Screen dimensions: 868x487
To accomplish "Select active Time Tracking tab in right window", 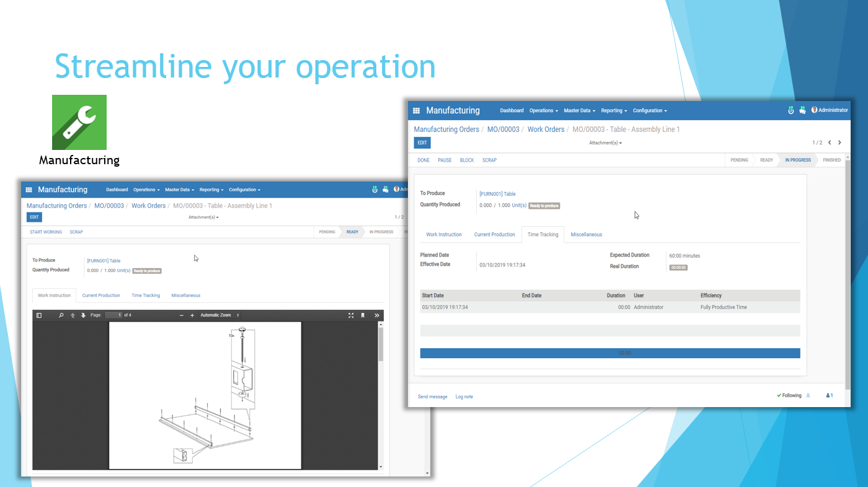I will pyautogui.click(x=543, y=234).
